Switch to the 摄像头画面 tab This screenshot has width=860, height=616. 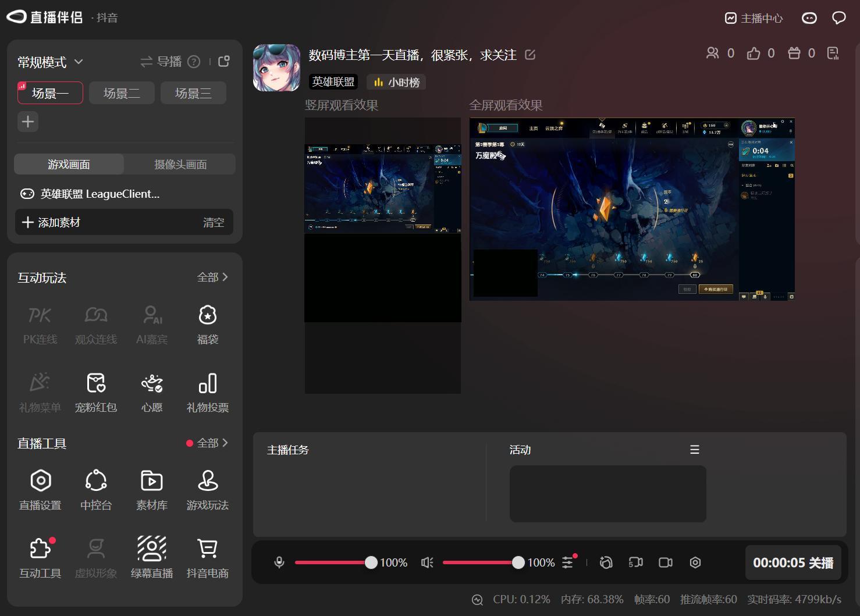180,165
